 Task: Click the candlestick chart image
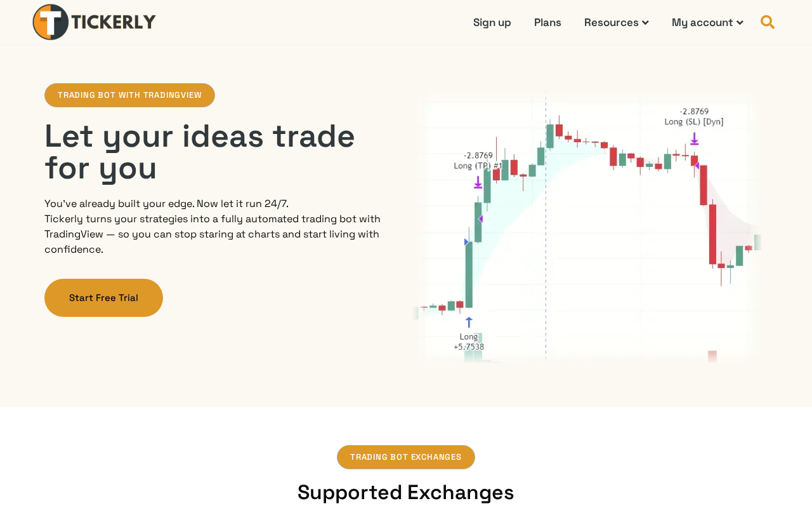click(587, 229)
